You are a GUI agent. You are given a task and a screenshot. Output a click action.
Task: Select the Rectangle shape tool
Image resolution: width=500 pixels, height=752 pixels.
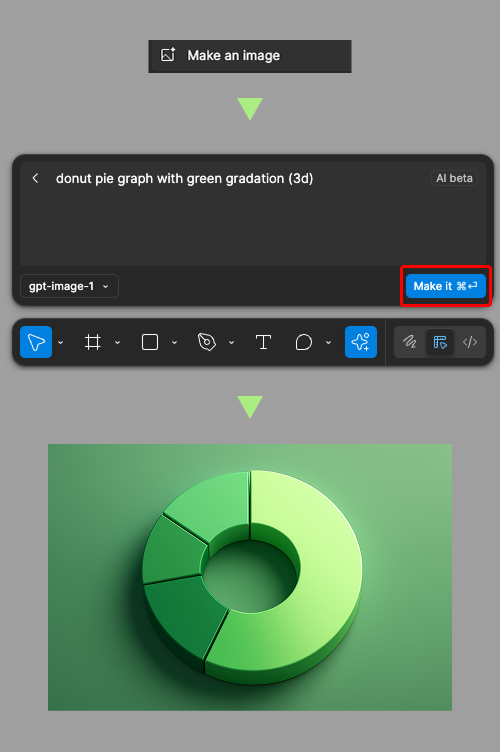click(150, 342)
